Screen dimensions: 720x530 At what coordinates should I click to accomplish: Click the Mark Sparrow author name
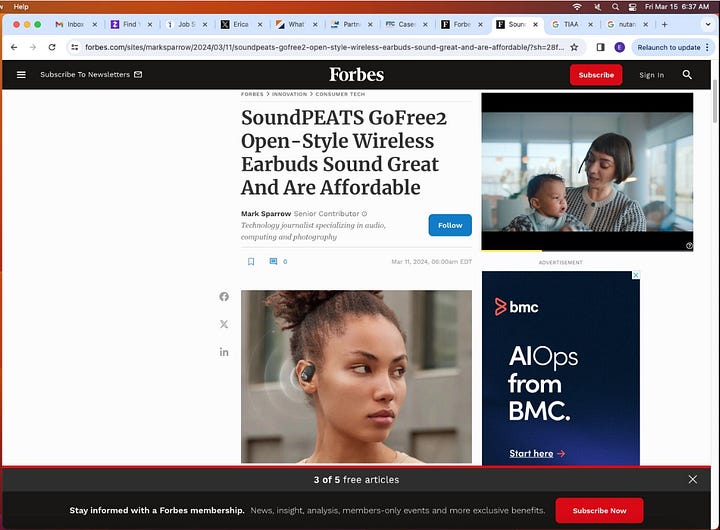266,214
